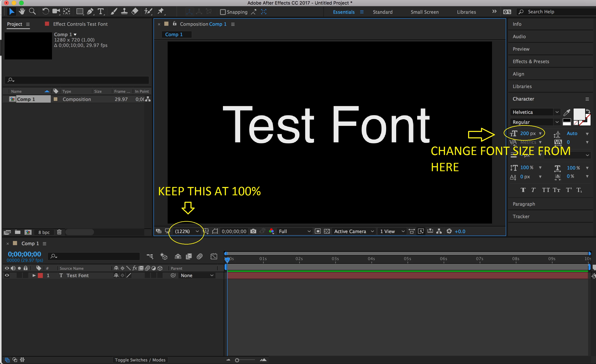Click Toggle Switches / Modes button

tap(140, 360)
